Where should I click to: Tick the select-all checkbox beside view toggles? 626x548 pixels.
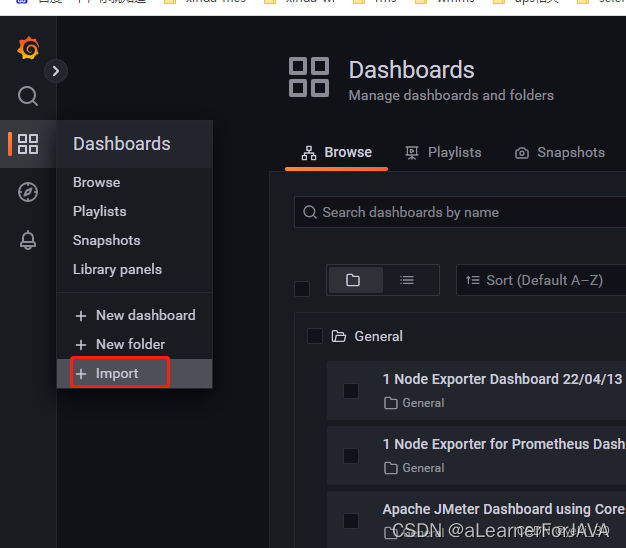[x=302, y=289]
